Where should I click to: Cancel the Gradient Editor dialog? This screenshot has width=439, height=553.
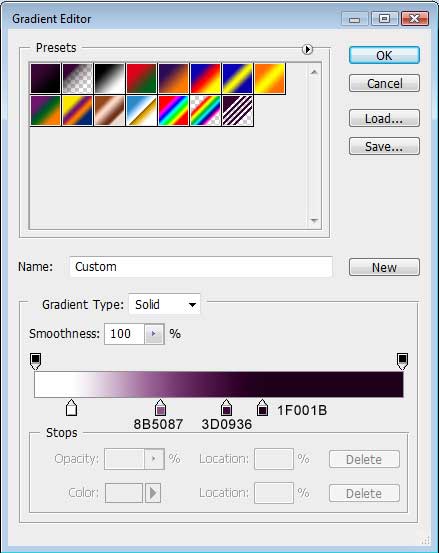click(x=384, y=83)
